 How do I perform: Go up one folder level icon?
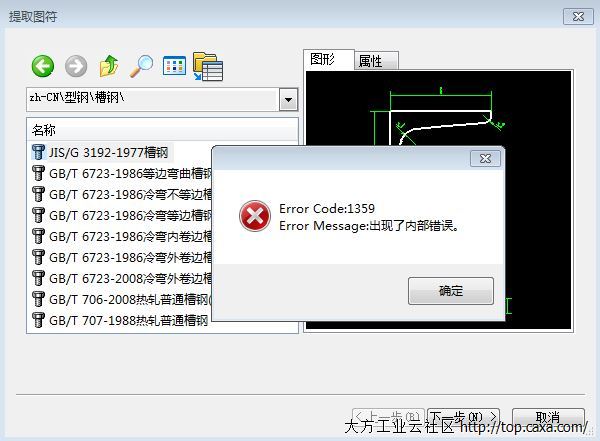pos(109,66)
